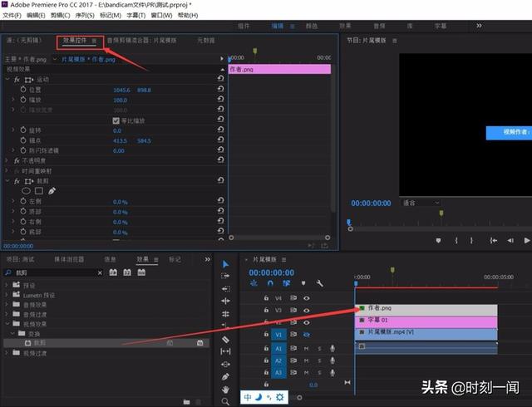Create an ellipse mask under the 裁剪 effect

pyautogui.click(x=26, y=191)
